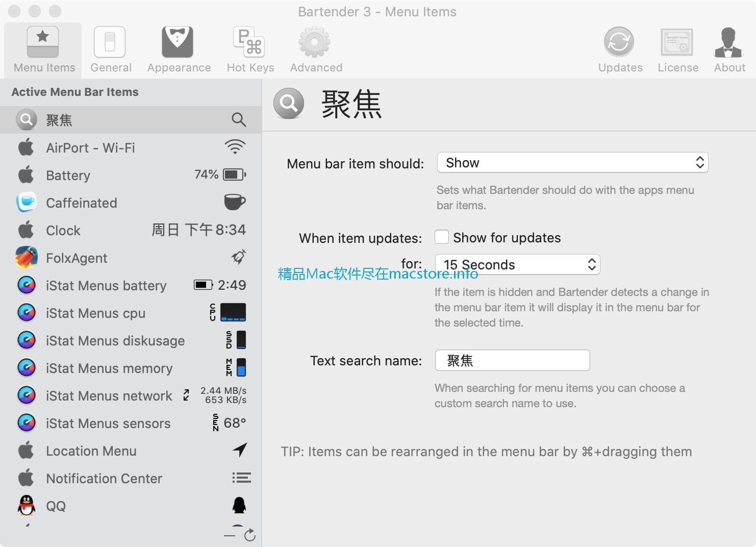Open the 15 Seconds duration dropdown
The width and height of the screenshot is (756, 547).
(517, 264)
